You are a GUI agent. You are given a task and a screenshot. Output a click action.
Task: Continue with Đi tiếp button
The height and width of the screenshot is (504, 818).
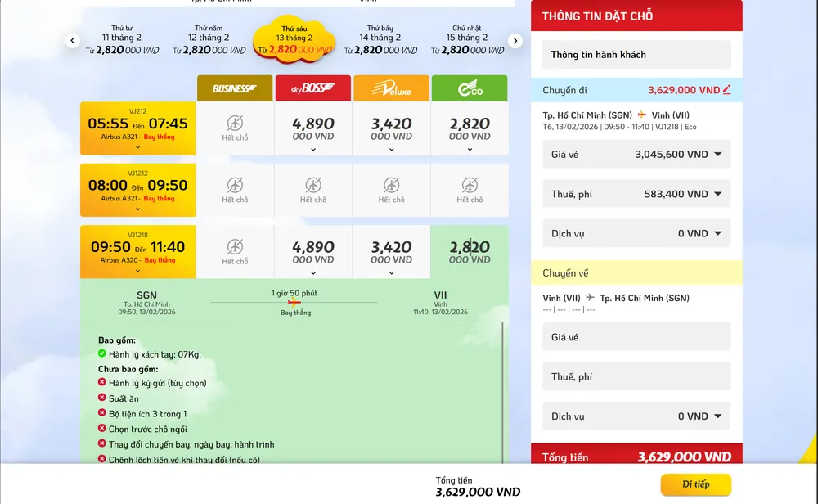point(696,484)
